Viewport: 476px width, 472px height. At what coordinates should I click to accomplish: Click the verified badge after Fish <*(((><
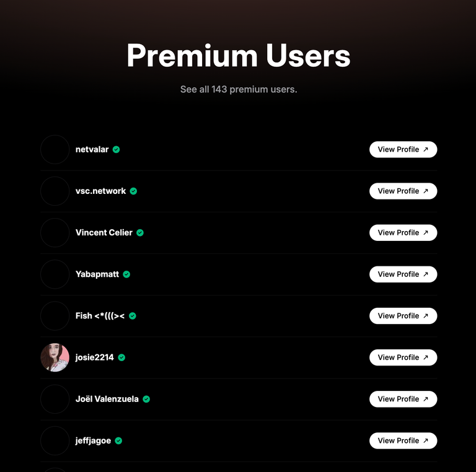point(133,316)
